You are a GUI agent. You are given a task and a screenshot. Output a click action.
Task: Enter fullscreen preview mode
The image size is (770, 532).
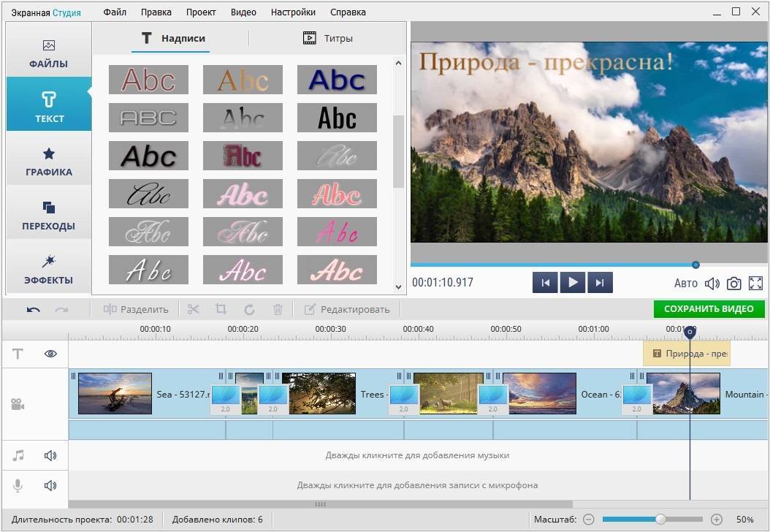[755, 283]
